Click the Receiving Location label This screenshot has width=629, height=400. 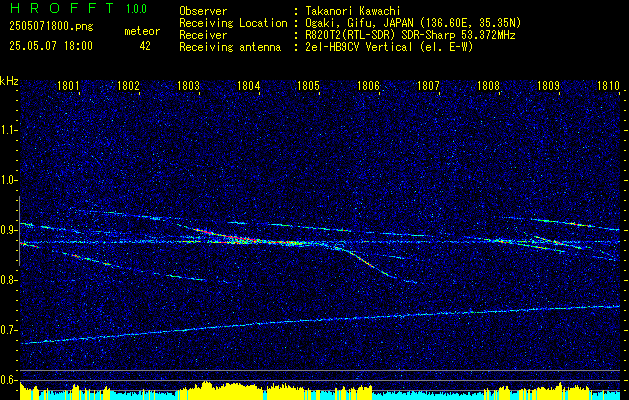pyautogui.click(x=233, y=23)
